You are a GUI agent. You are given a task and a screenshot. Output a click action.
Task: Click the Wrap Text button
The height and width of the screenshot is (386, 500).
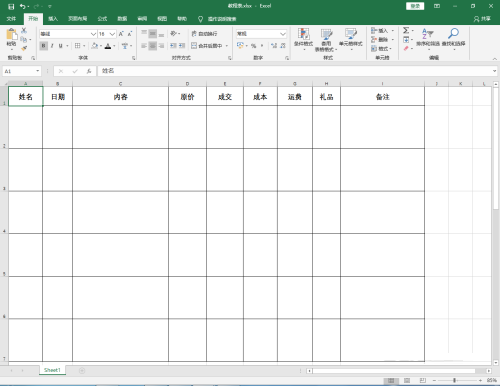(204, 34)
